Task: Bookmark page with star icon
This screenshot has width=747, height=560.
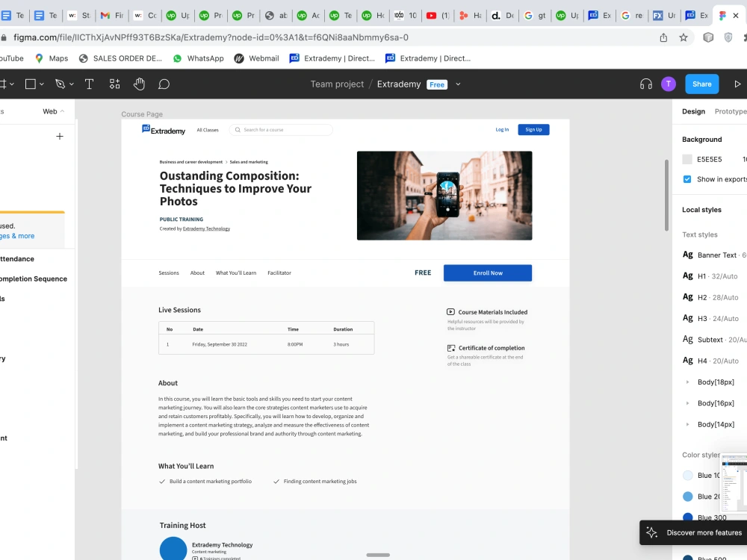Action: pos(684,37)
